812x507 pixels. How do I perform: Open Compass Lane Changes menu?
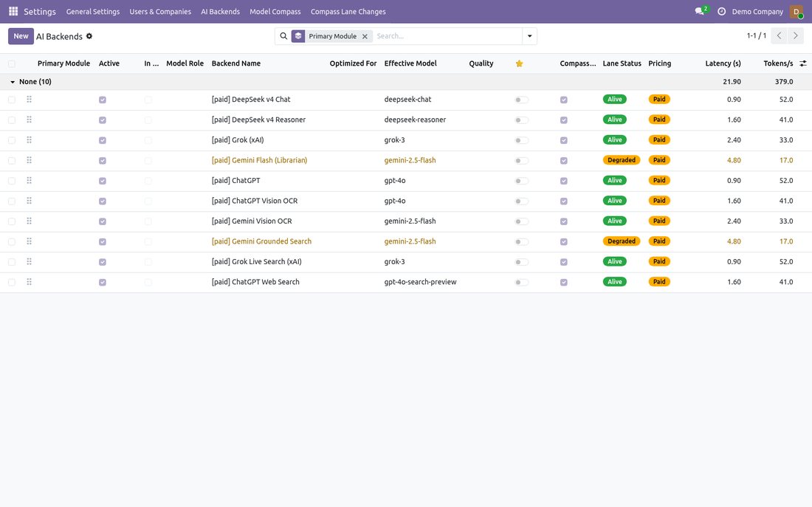[348, 11]
